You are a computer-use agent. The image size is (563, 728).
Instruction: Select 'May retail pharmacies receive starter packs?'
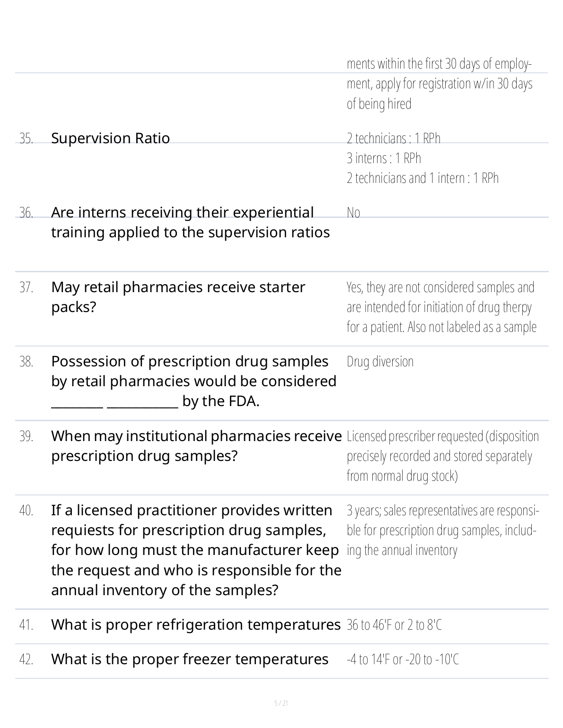coord(178,297)
